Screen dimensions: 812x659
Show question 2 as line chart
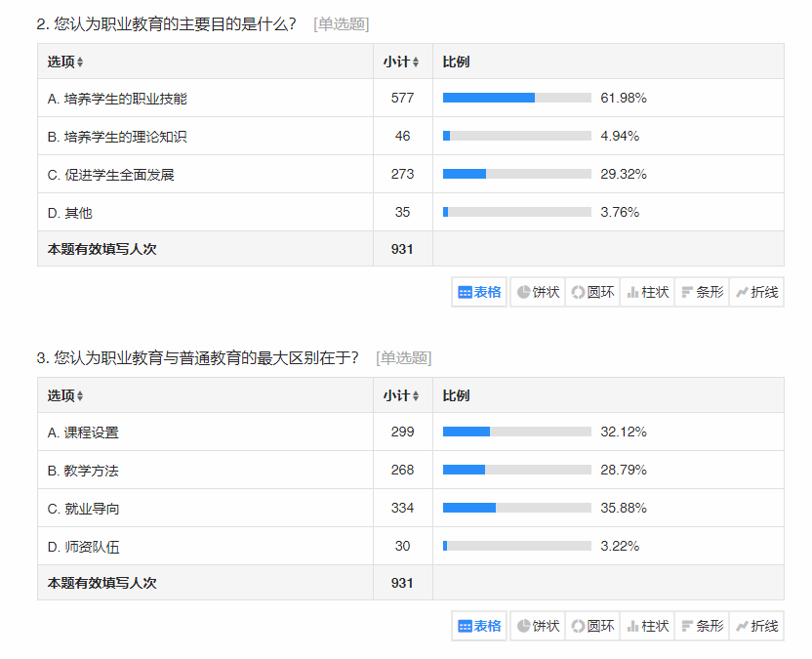point(756,292)
